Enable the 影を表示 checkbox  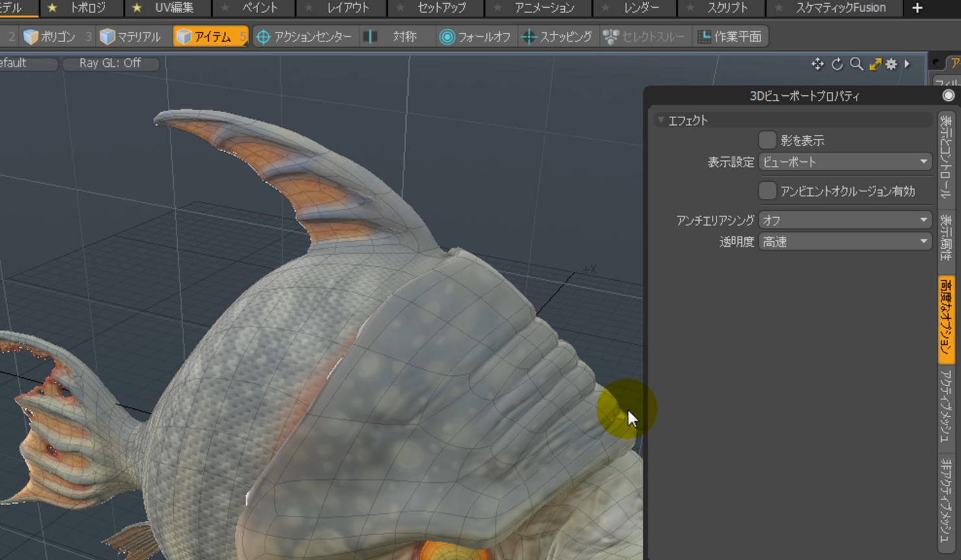point(767,140)
